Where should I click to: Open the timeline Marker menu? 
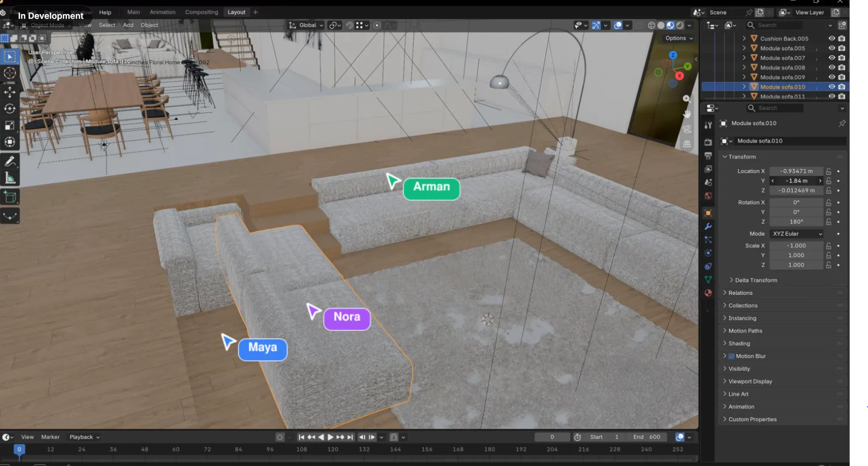[50, 437]
